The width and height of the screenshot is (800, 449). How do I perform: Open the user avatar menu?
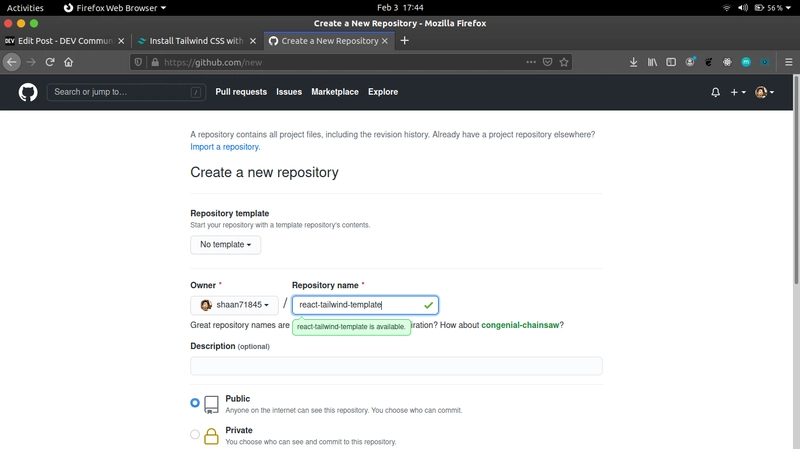[764, 92]
